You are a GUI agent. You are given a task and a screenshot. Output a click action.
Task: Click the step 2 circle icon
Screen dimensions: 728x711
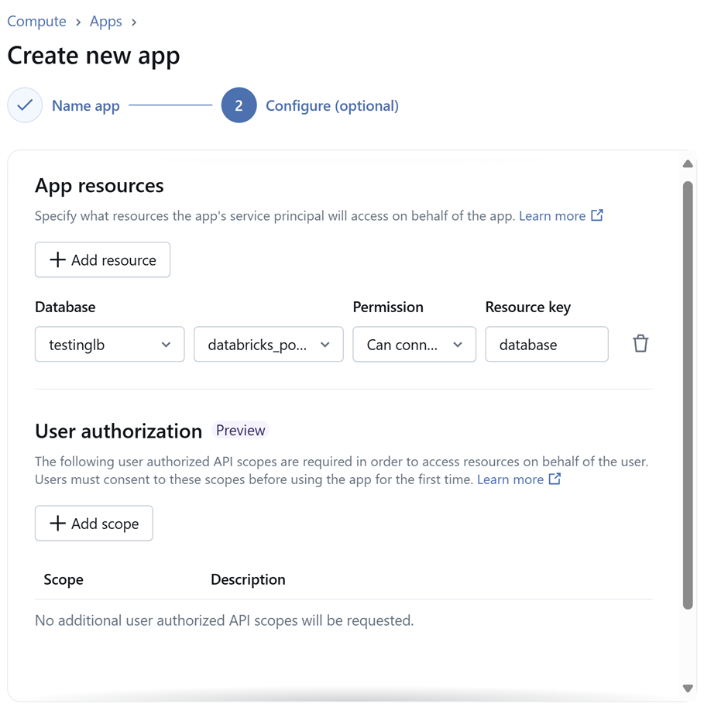[x=239, y=106]
